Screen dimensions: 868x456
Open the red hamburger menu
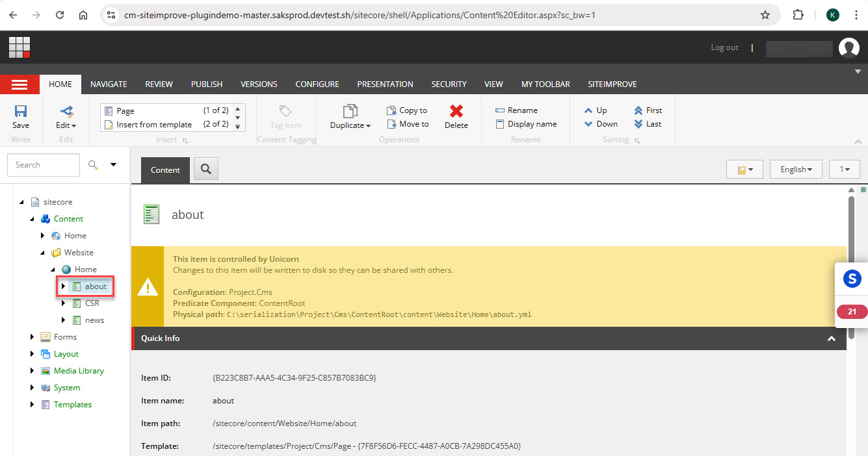pos(20,84)
